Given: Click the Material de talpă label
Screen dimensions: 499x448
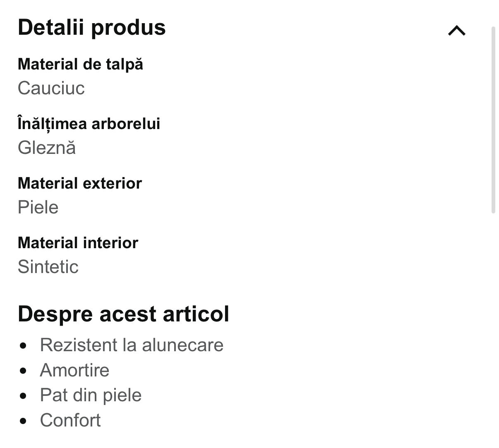Looking at the screenshot, I should coord(80,64).
